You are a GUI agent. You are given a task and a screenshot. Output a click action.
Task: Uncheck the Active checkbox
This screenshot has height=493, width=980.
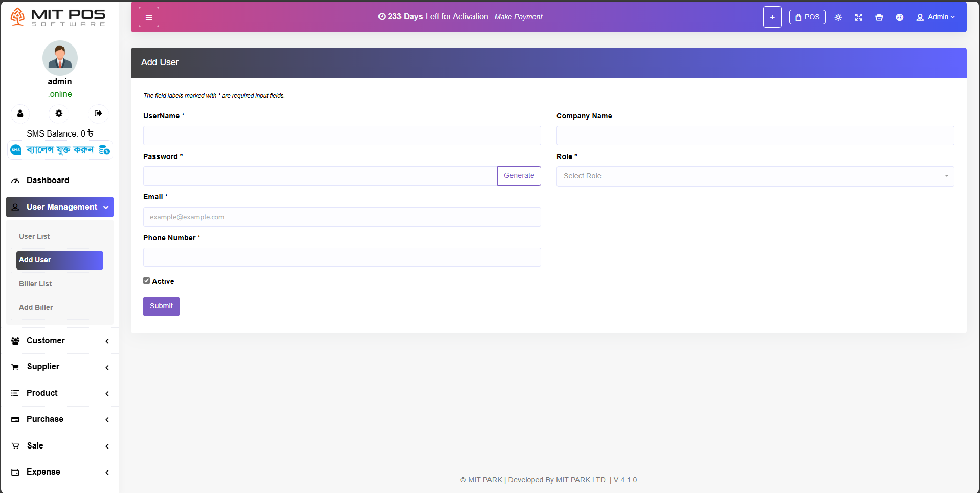[x=147, y=281]
